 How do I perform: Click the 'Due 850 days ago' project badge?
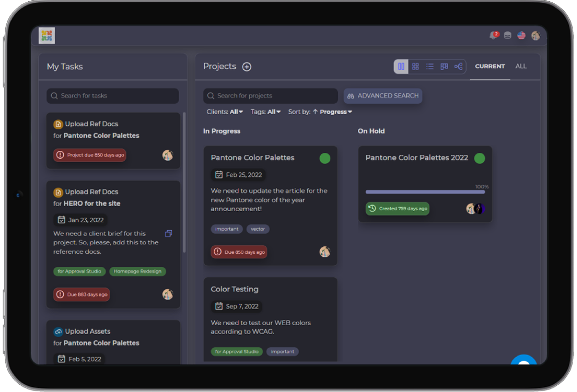coord(239,252)
